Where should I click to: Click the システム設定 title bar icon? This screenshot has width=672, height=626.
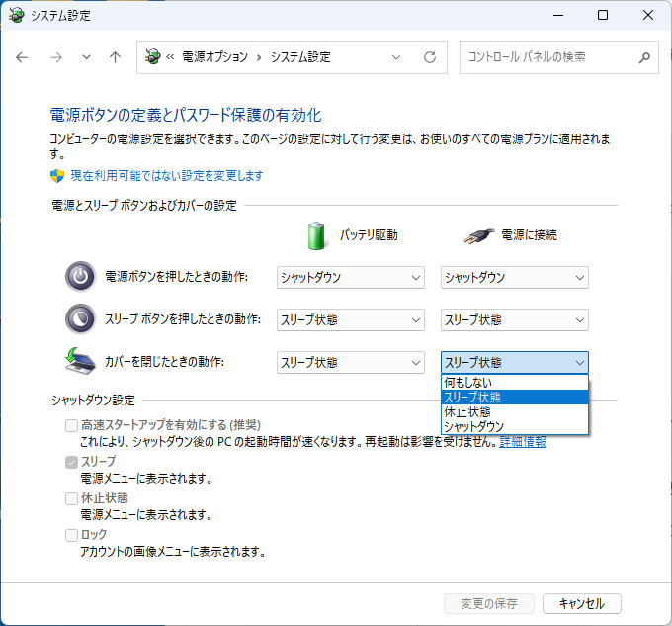16,16
